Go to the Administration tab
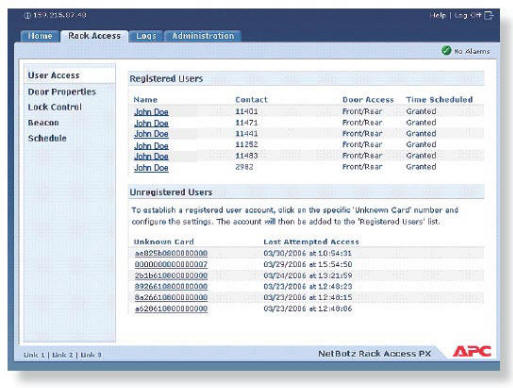 pyautogui.click(x=203, y=36)
